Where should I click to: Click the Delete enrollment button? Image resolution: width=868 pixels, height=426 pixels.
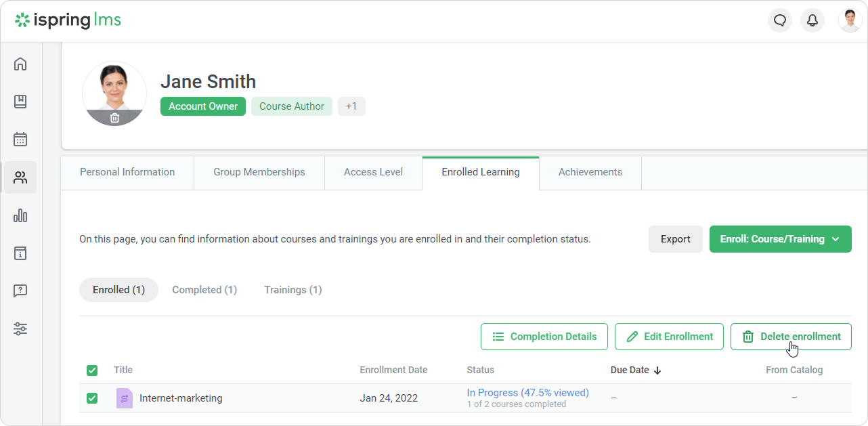790,337
